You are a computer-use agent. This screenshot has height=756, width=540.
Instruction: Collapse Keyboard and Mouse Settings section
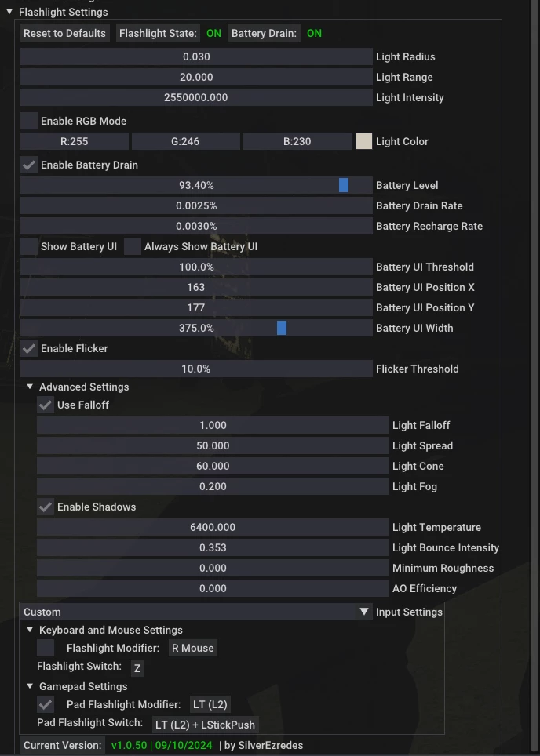[x=30, y=630]
